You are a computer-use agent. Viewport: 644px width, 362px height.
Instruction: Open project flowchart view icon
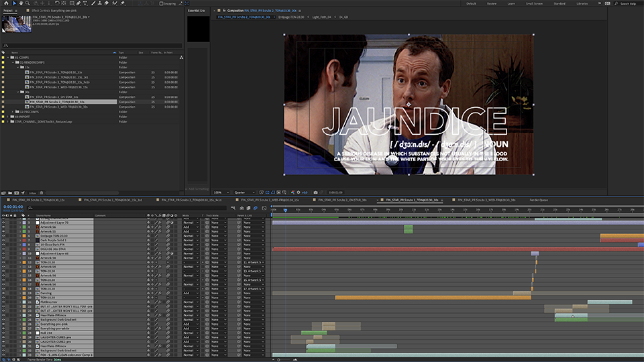[x=181, y=58]
